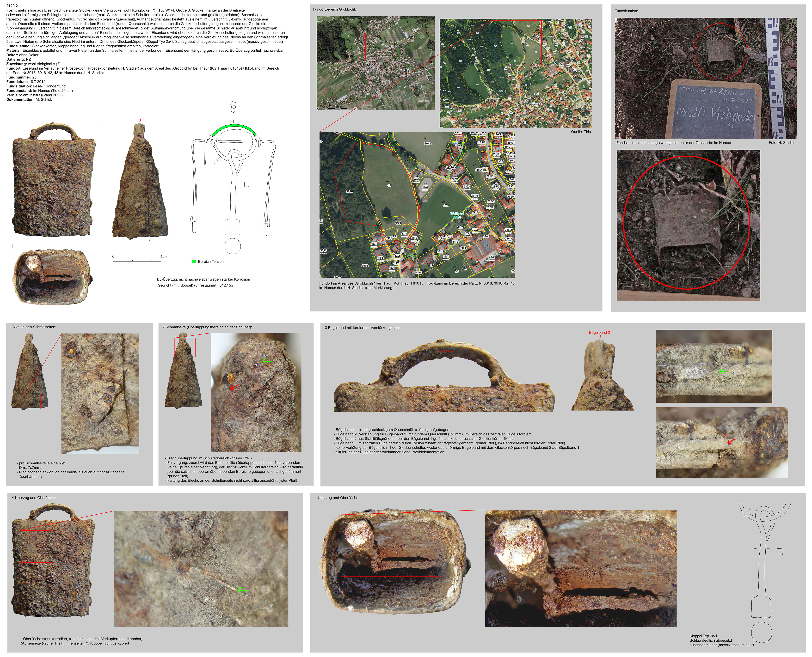Click the Quelle: Tiris caption
This screenshot has height=657, width=812.
coord(581,132)
